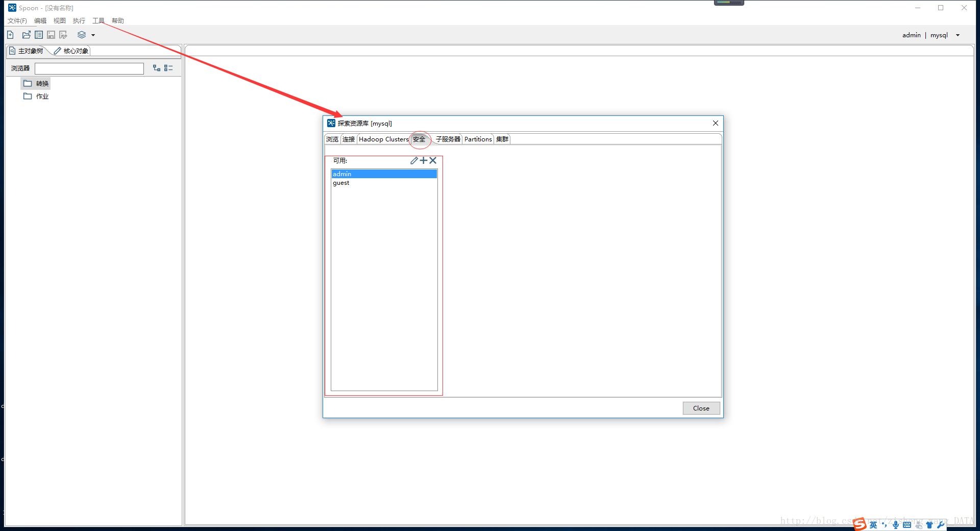Open a file from the toolbar
The image size is (980, 531).
26,35
